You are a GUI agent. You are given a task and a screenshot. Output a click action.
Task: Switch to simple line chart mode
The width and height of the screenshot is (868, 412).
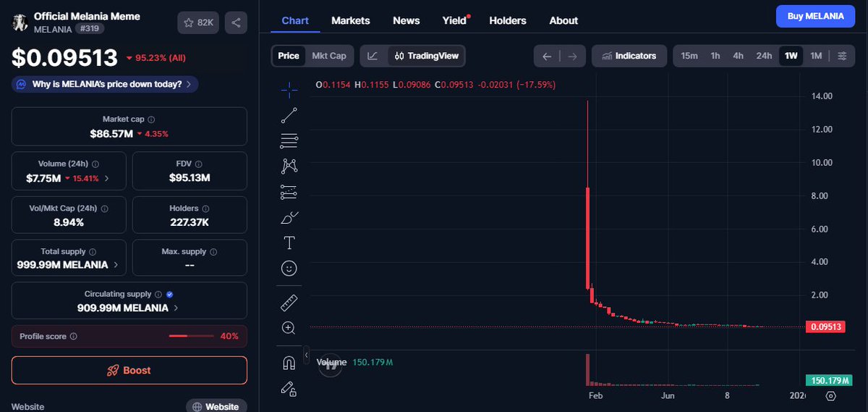(373, 56)
